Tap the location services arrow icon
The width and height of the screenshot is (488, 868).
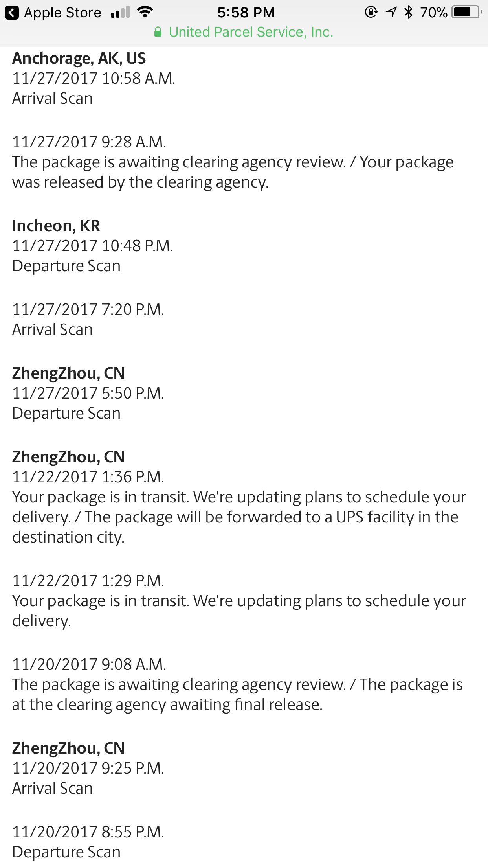pyautogui.click(x=391, y=13)
